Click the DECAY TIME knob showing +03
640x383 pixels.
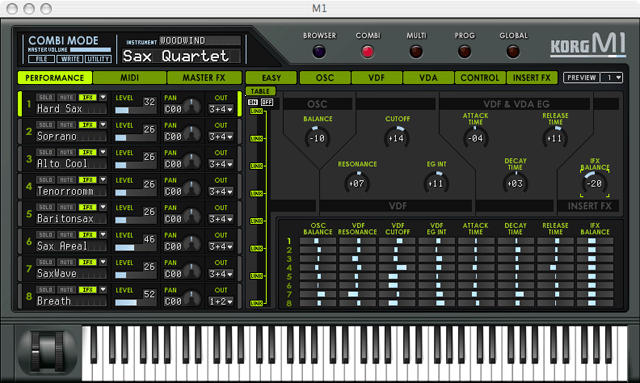[515, 183]
